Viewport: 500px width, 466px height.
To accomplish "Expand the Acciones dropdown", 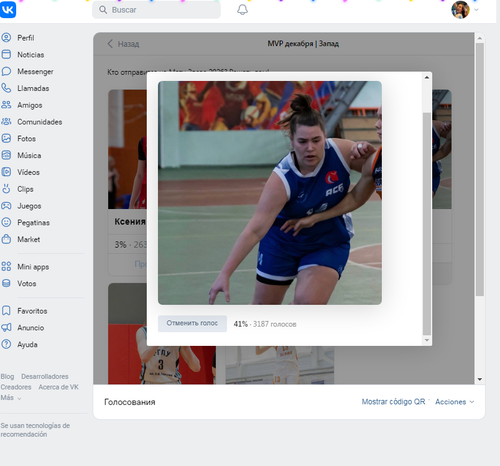I will coord(454,402).
